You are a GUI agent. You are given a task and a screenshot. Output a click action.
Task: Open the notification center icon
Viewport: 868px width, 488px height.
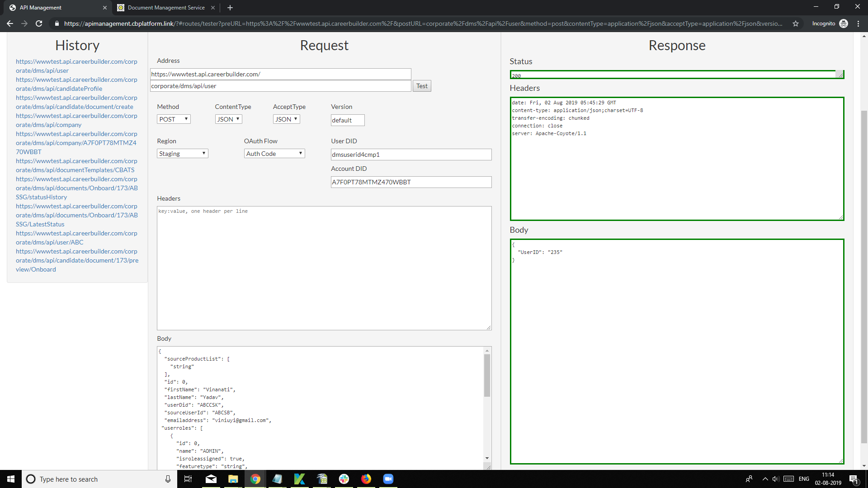coord(854,479)
